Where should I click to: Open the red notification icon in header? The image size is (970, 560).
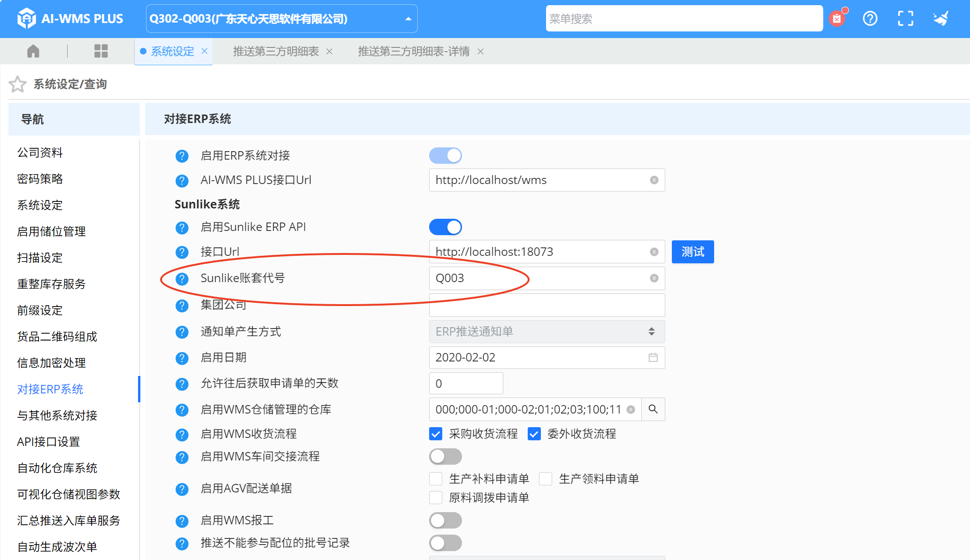point(837,19)
